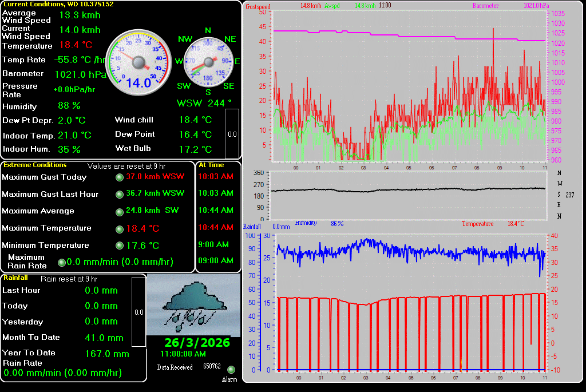Viewport: 586px width, 392px height.
Task: Toggle the Maximum Gust Today indicator light
Action: click(x=119, y=177)
